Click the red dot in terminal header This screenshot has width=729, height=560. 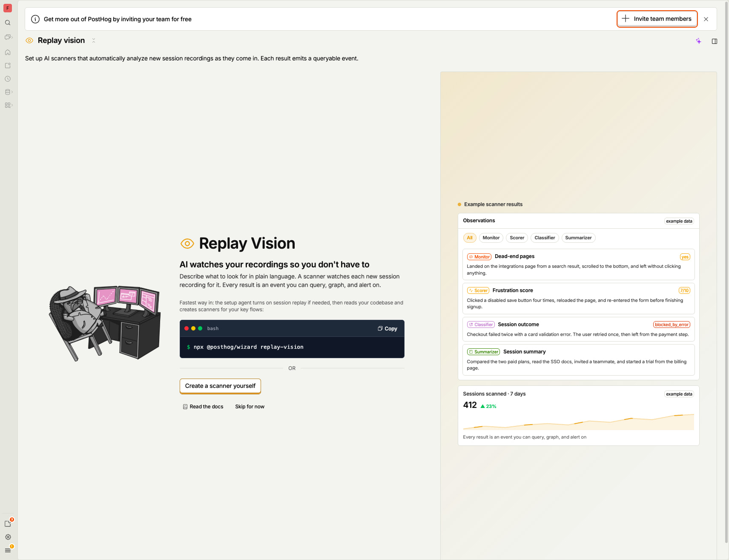[187, 328]
